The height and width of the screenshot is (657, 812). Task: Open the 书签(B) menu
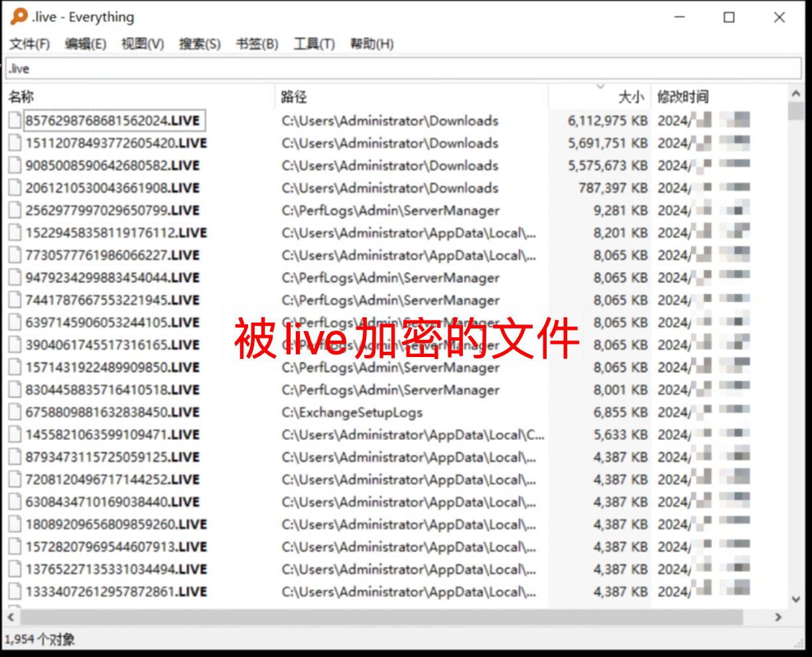(257, 44)
